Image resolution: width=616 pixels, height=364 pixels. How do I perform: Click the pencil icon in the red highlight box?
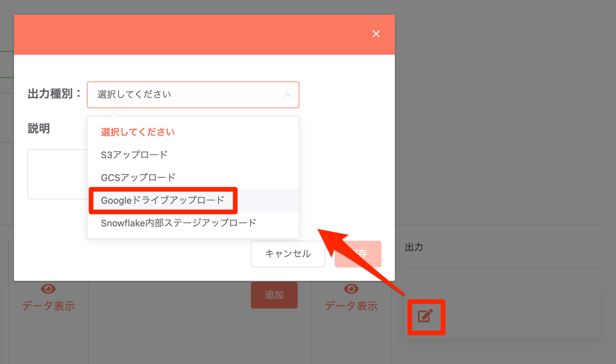coord(426,317)
